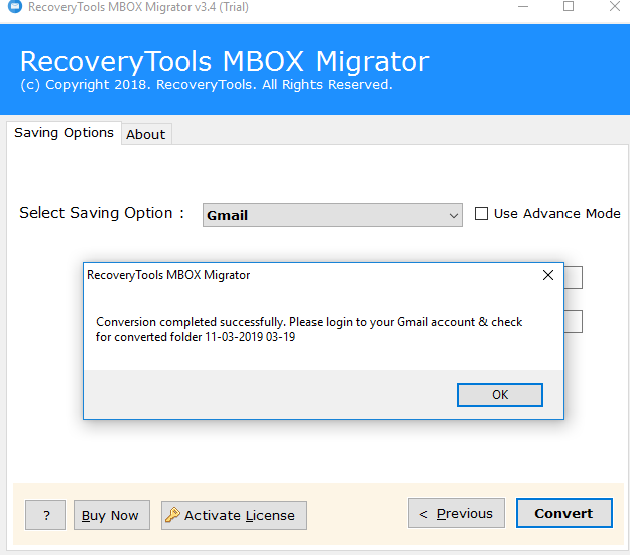Minimize the MBOX Migrator window
Image resolution: width=630 pixels, height=555 pixels.
pos(523,7)
